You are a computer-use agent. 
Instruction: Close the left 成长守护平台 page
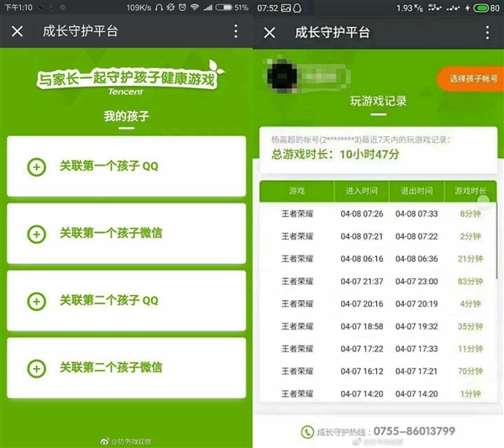tap(17, 32)
